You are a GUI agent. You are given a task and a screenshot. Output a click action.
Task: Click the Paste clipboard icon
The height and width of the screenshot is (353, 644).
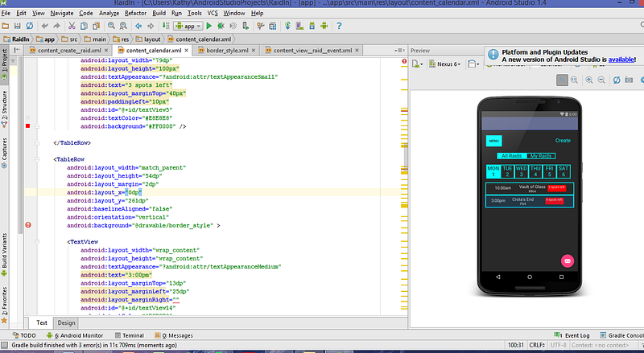[96, 26]
